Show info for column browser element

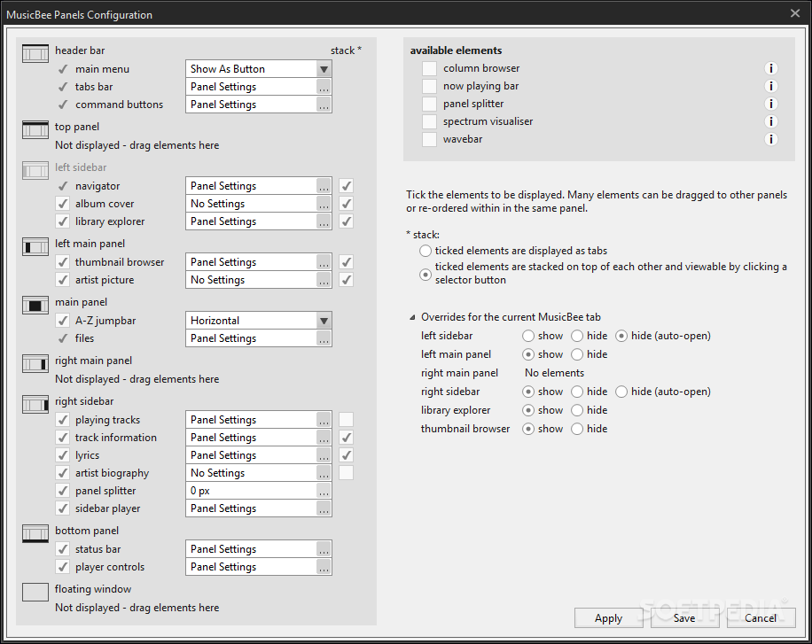[770, 68]
